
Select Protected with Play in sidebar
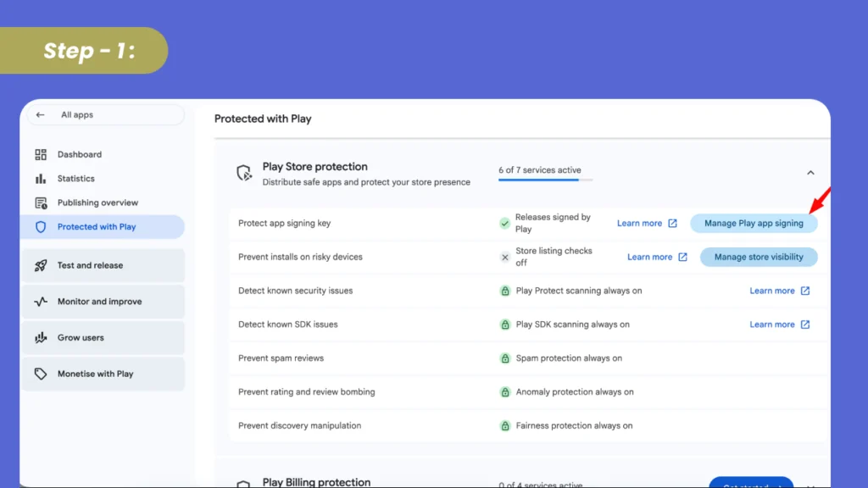click(x=103, y=227)
